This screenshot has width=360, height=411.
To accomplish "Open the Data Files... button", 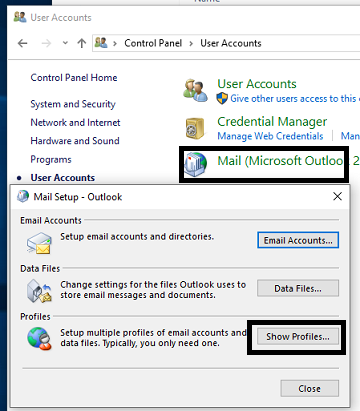I will [x=298, y=288].
